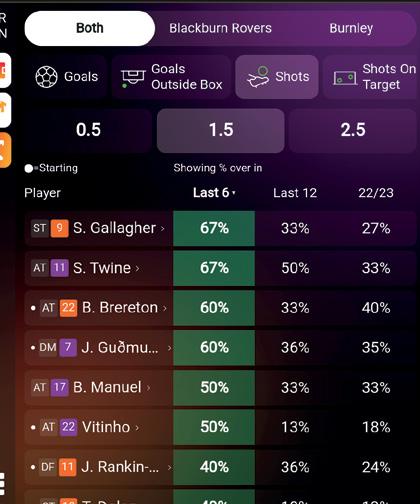This screenshot has height=504, width=420.
Task: Filter players by Burnley
Action: (x=351, y=28)
